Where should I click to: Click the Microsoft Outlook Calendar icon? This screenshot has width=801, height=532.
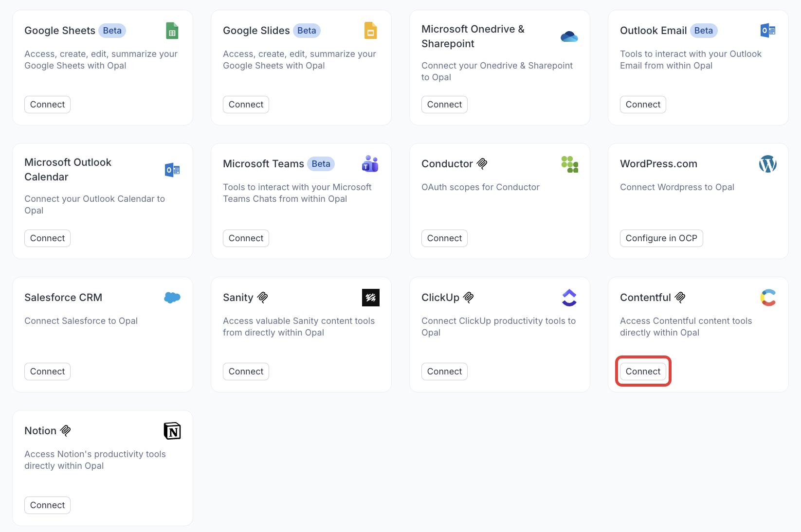tap(172, 170)
